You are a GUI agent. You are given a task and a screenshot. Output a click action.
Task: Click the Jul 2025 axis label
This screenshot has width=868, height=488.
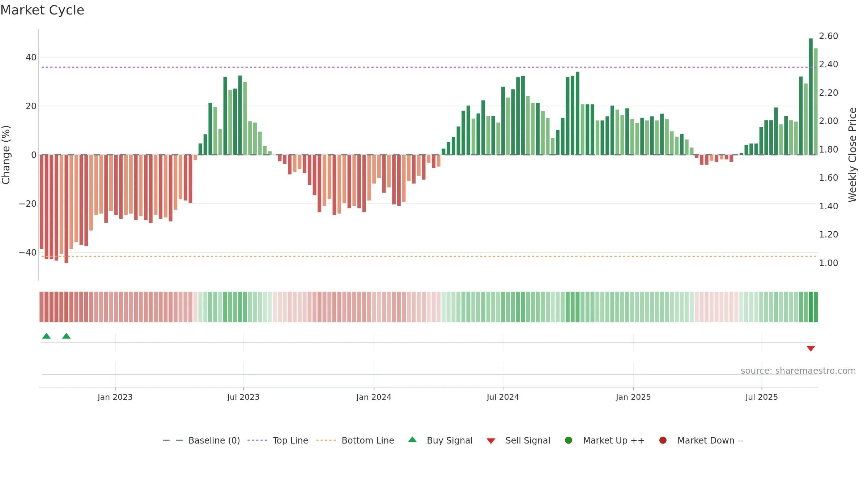(x=762, y=397)
